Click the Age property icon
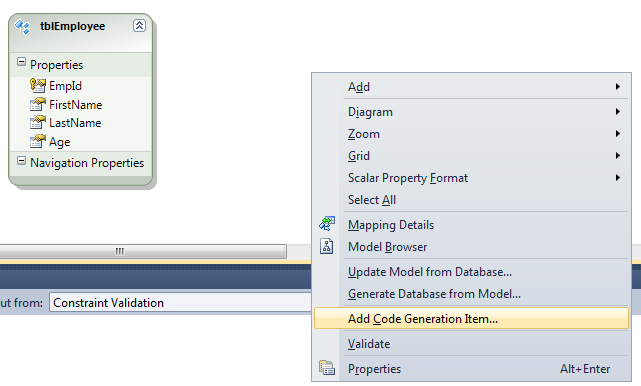This screenshot has height=386, width=641. [38, 141]
